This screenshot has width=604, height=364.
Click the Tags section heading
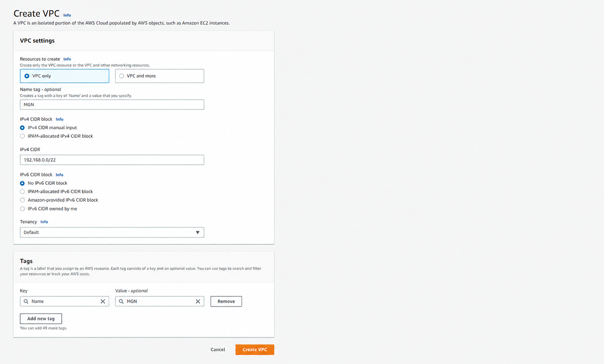point(26,261)
